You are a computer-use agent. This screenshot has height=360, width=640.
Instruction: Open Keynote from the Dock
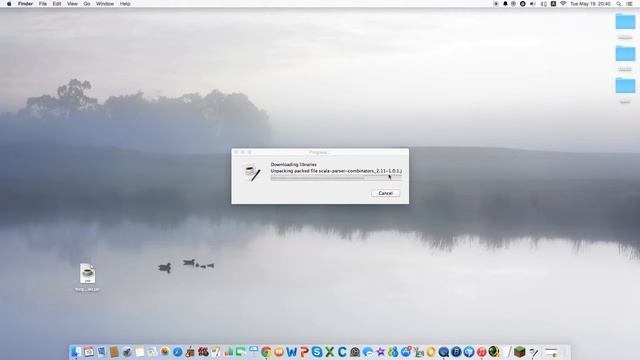(253, 351)
